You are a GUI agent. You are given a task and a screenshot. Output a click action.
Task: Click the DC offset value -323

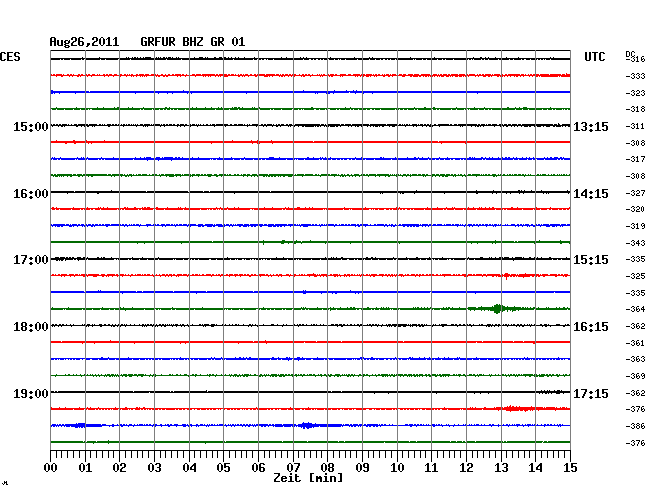[x=635, y=93]
